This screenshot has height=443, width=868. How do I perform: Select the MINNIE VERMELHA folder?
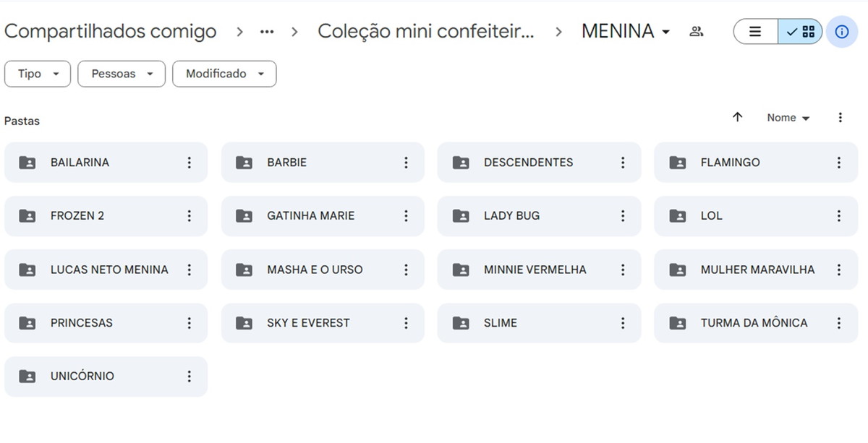pos(539,270)
